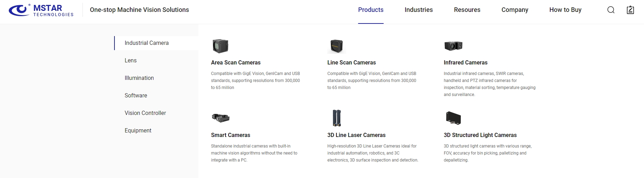Open the Industries menu
Screen dimensions: 644x178
point(419,10)
